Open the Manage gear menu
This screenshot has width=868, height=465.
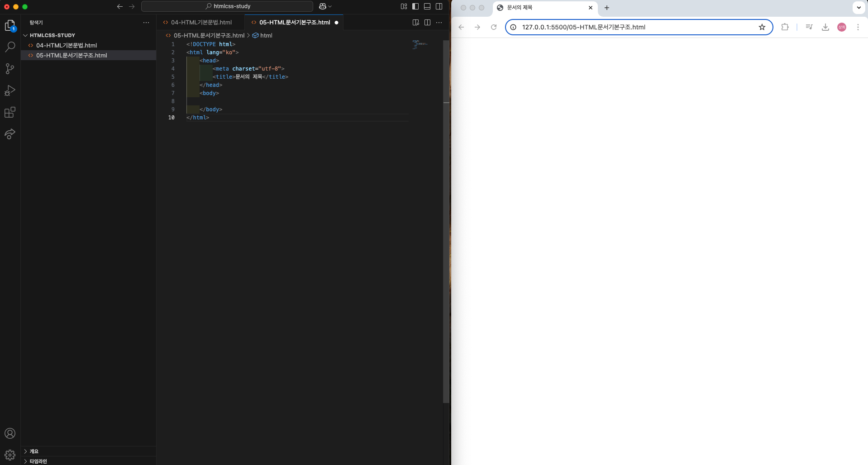[10, 455]
